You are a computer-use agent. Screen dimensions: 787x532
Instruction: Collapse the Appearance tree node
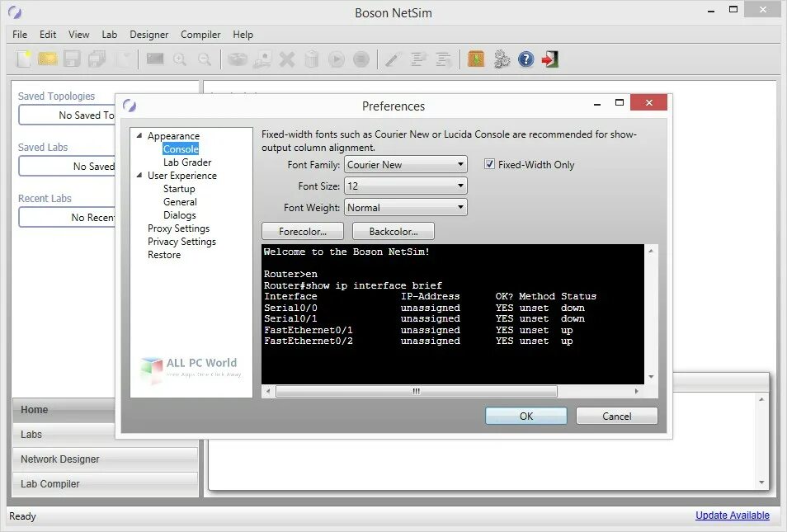pyautogui.click(x=139, y=135)
